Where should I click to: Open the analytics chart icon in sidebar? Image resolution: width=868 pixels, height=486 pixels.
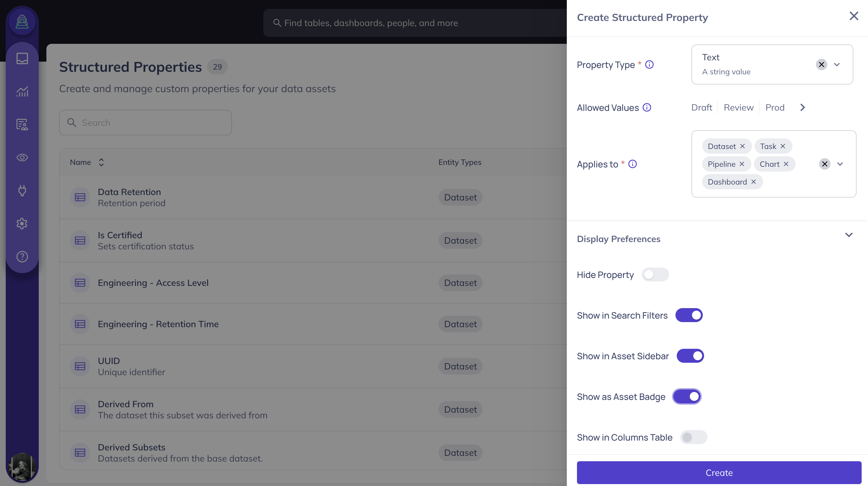pos(22,91)
